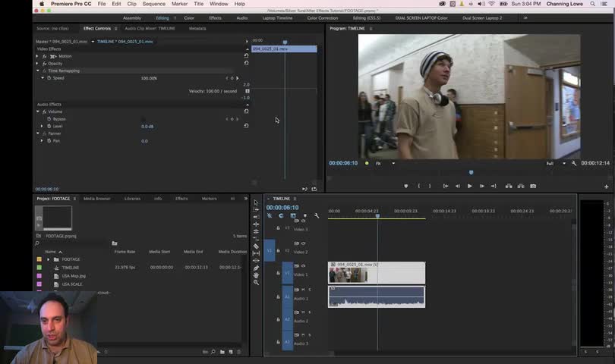Click the Program Monitor playhead scrubber
Image resolution: width=615 pixels, height=364 pixels.
[x=471, y=173]
